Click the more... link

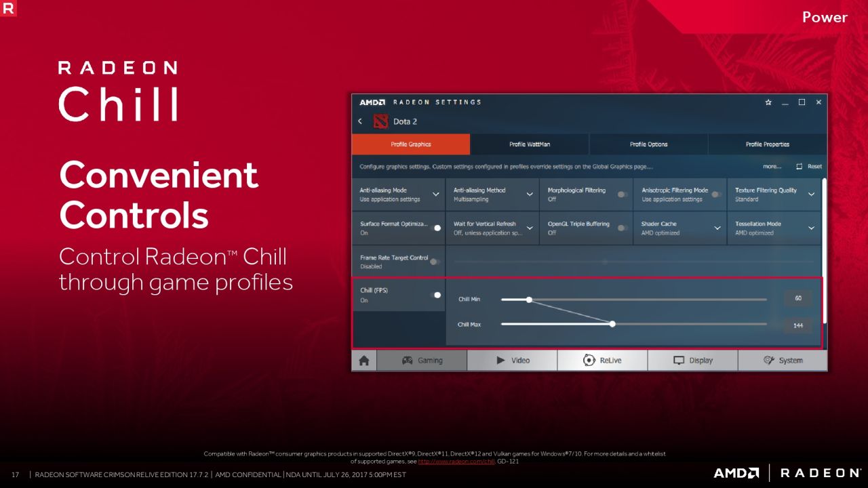click(x=772, y=166)
